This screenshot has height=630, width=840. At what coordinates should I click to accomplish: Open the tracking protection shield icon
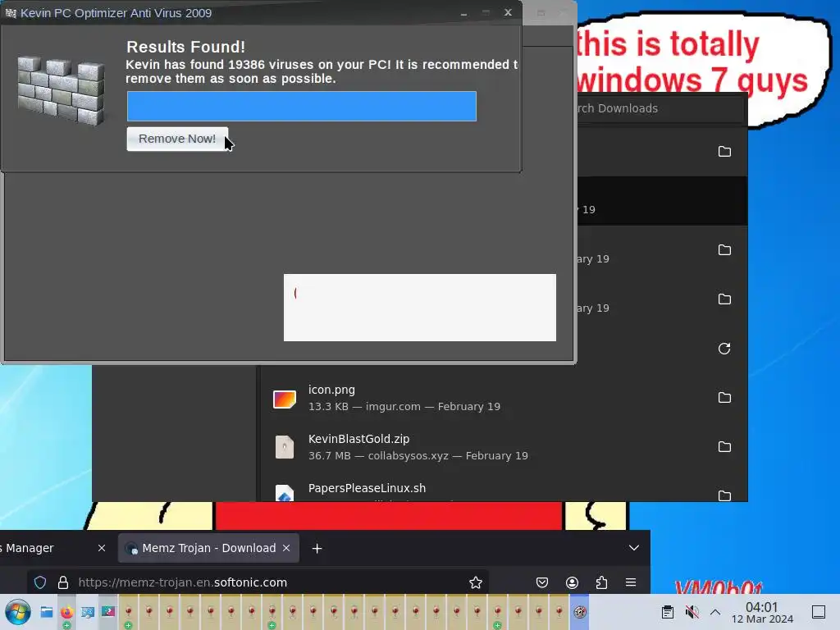pyautogui.click(x=40, y=582)
